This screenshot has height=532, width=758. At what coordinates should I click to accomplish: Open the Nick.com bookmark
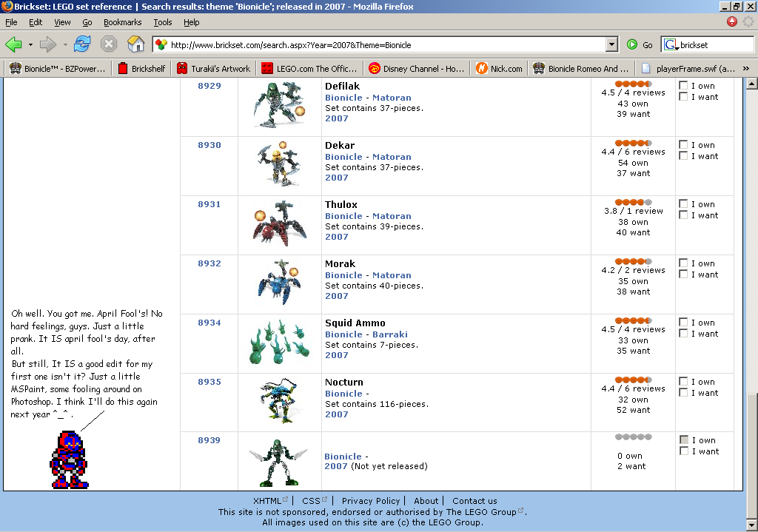[x=500, y=69]
